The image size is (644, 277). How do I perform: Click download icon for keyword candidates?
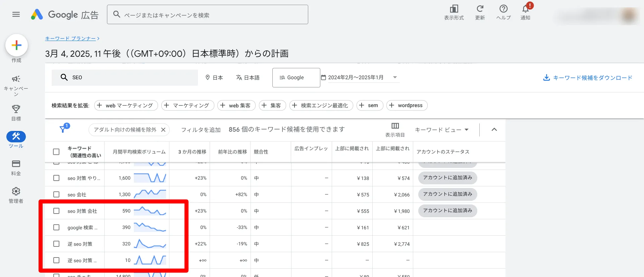(x=546, y=78)
